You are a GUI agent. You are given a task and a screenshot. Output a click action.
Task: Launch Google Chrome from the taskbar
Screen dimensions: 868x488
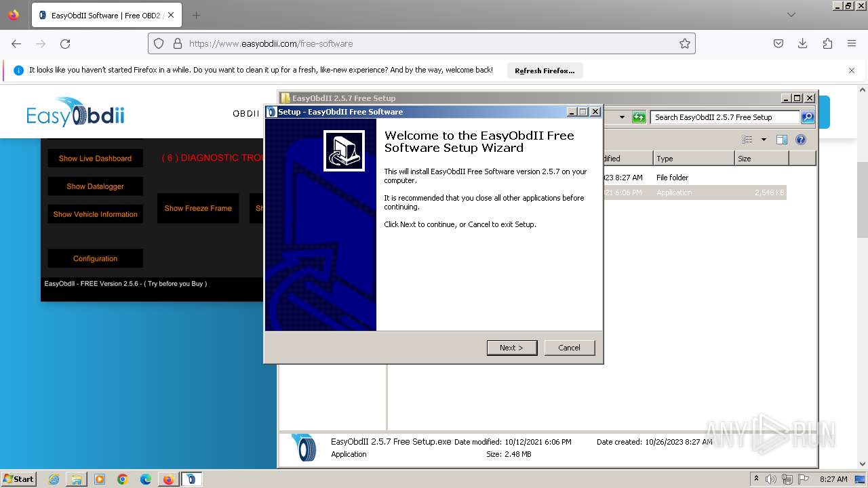123,479
